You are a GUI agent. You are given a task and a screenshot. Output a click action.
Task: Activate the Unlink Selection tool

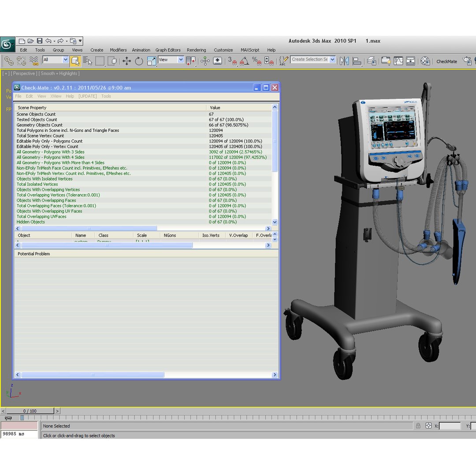21,61
